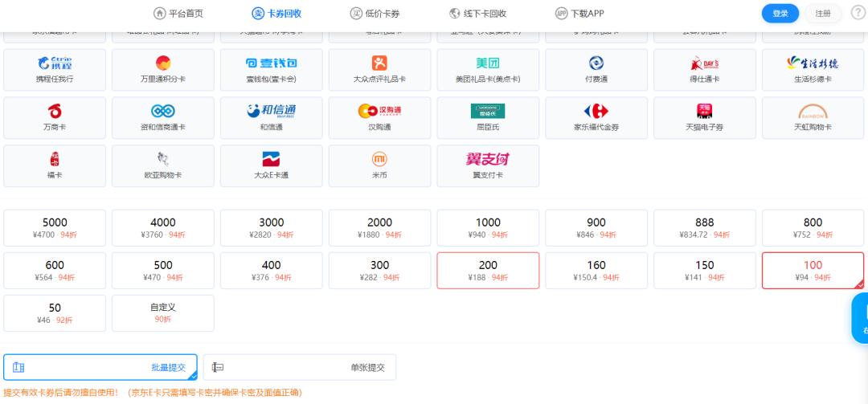Choose the 得仕通卡 card
Screen dimensions: 868x404
[705, 70]
